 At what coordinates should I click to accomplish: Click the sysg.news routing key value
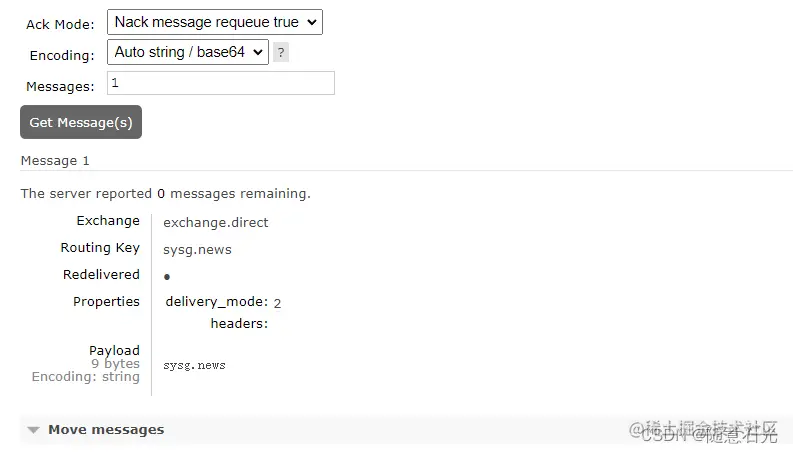[x=197, y=250]
